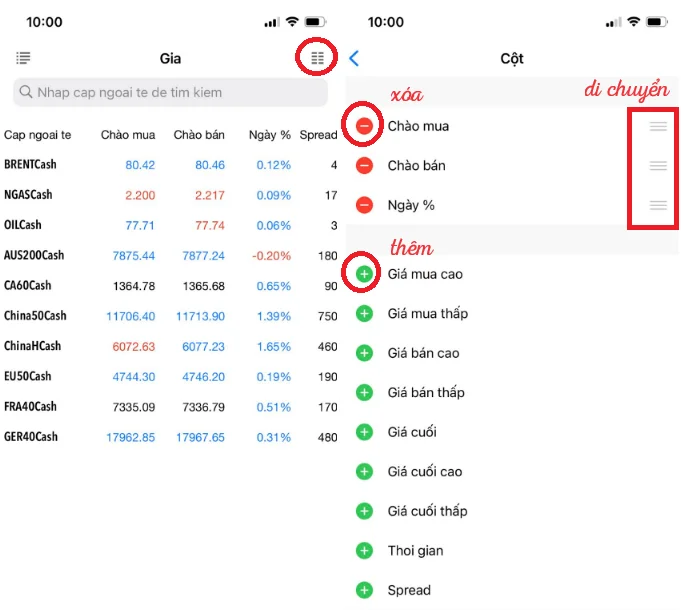Open the AUS200Cash symbol
681x610 pixels.
coord(34,255)
